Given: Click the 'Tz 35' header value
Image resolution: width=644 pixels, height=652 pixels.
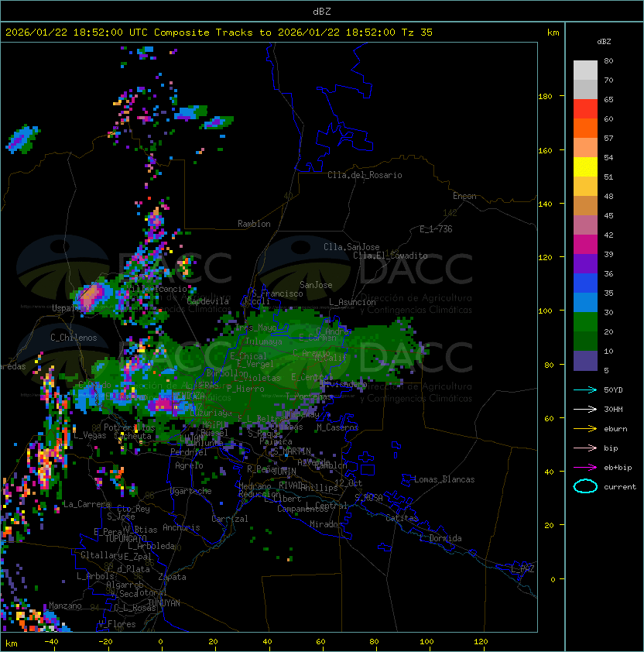Looking at the screenshot, I should pos(417,33).
